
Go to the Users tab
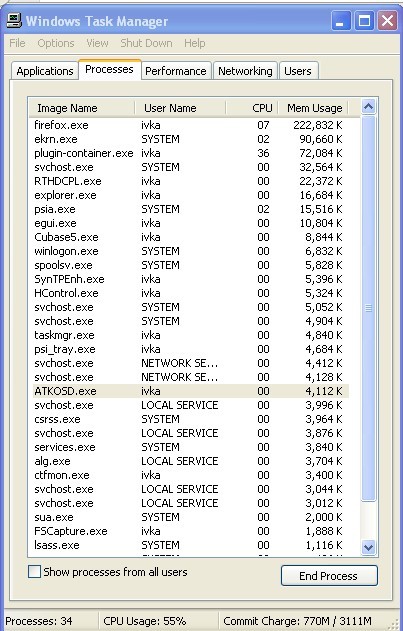[x=298, y=71]
